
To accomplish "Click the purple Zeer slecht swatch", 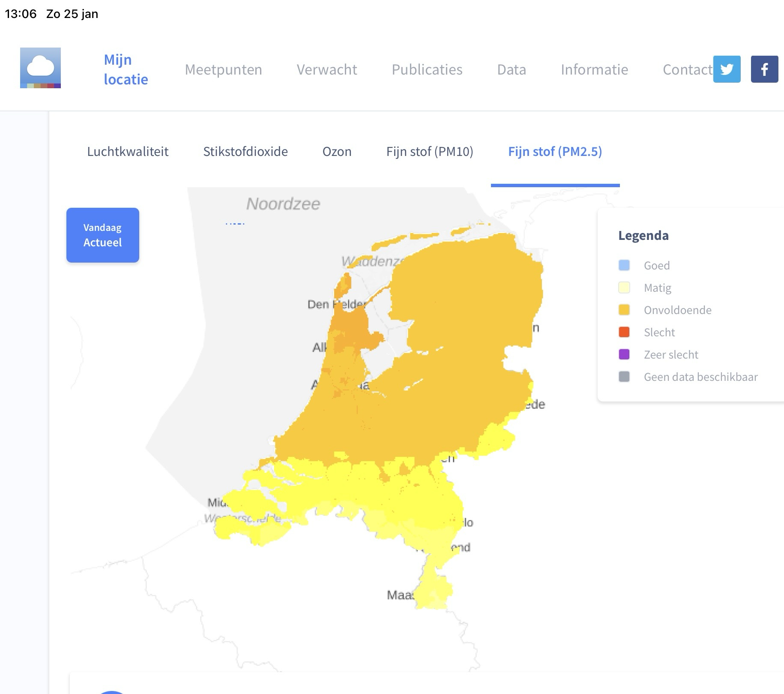I will tap(624, 354).
